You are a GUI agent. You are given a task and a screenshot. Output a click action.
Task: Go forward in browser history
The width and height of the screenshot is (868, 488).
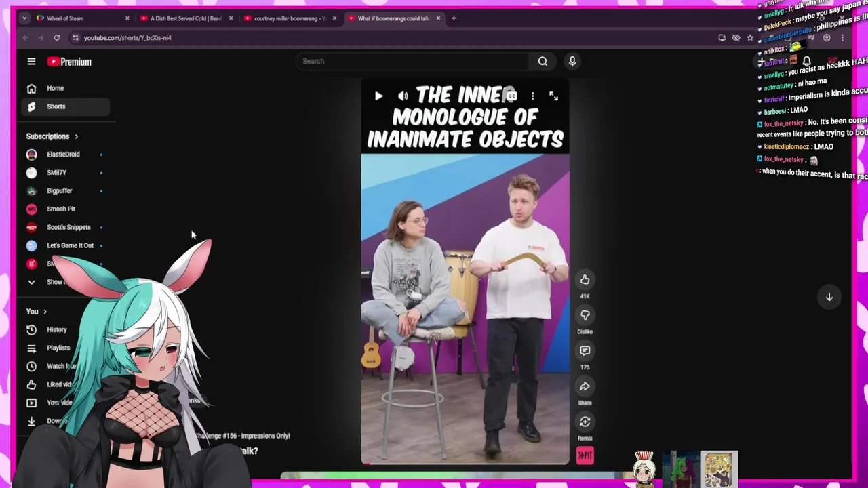pos(41,38)
